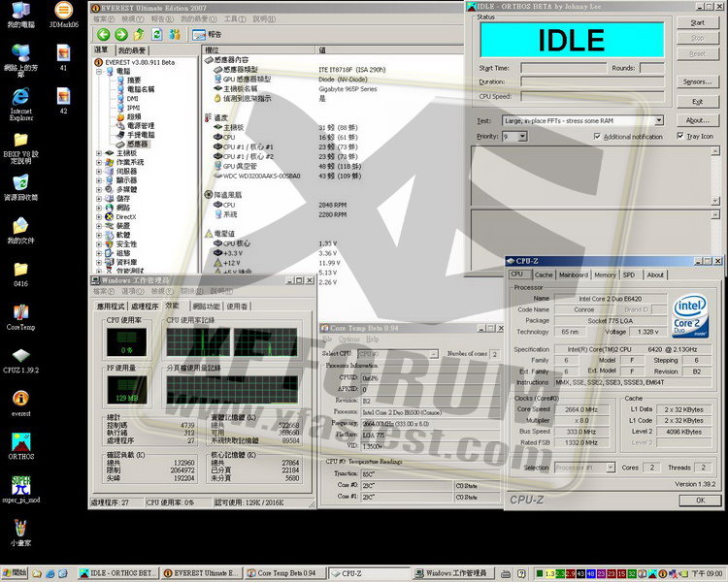This screenshot has width=728, height=582.
Task: Open the Internet Explorer desktop icon
Action: (x=21, y=105)
